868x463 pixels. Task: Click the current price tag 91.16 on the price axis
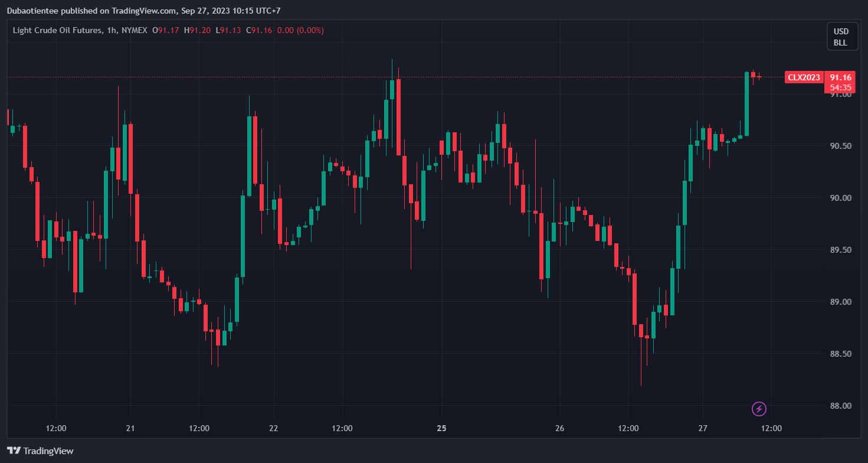coord(840,77)
